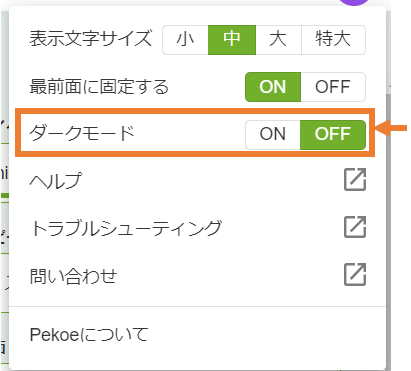Click the purple profile circle at top
The height and width of the screenshot is (371, 411).
pos(355,2)
